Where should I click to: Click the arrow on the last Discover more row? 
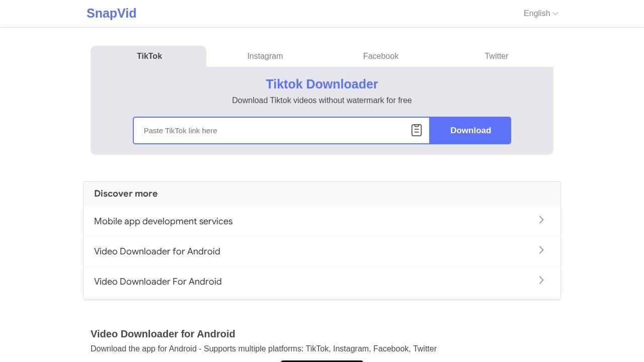click(x=541, y=280)
